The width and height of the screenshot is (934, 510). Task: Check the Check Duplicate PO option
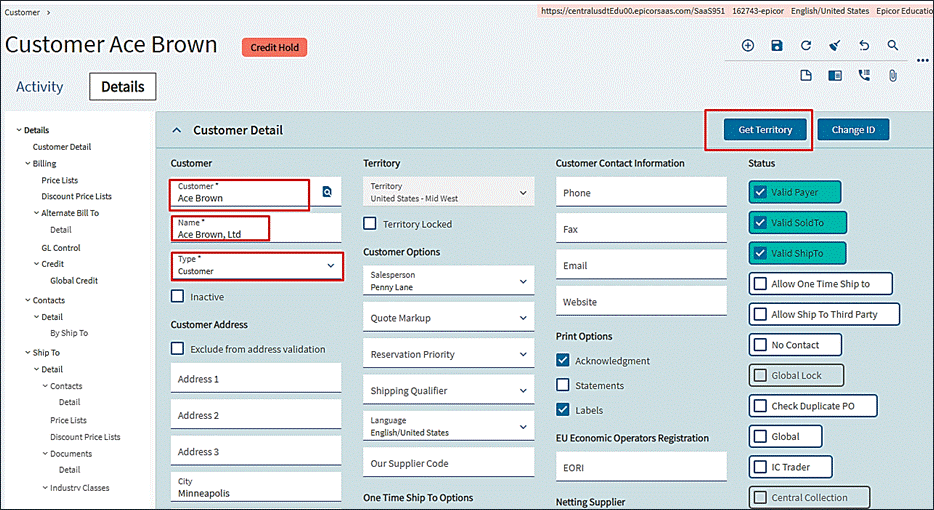coord(760,406)
